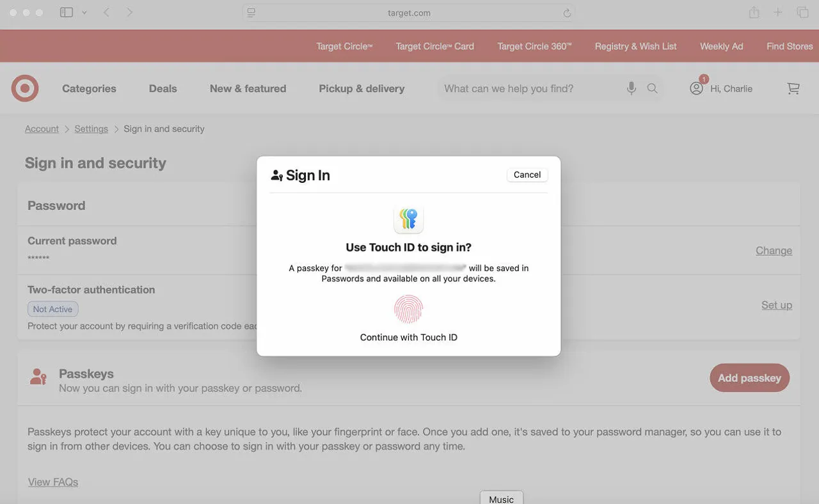This screenshot has height=504, width=819.
Task: Click the search field 'What can we help you find?'
Action: pos(531,88)
